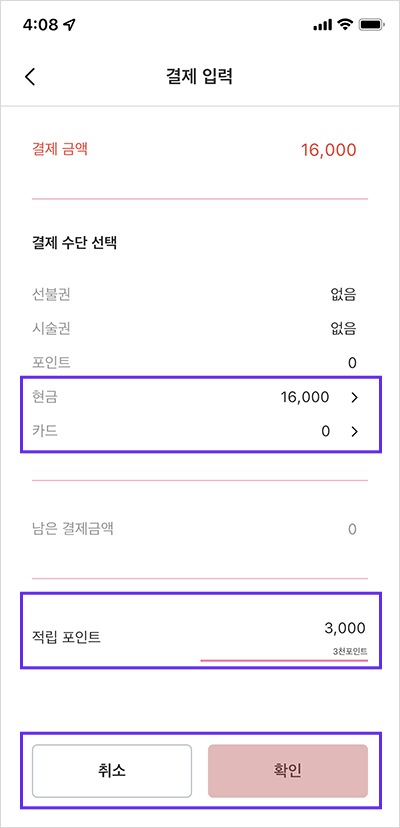Screen dimensions: 400x828
Task: Tap the Wi-Fi status icon
Action: pos(346,24)
